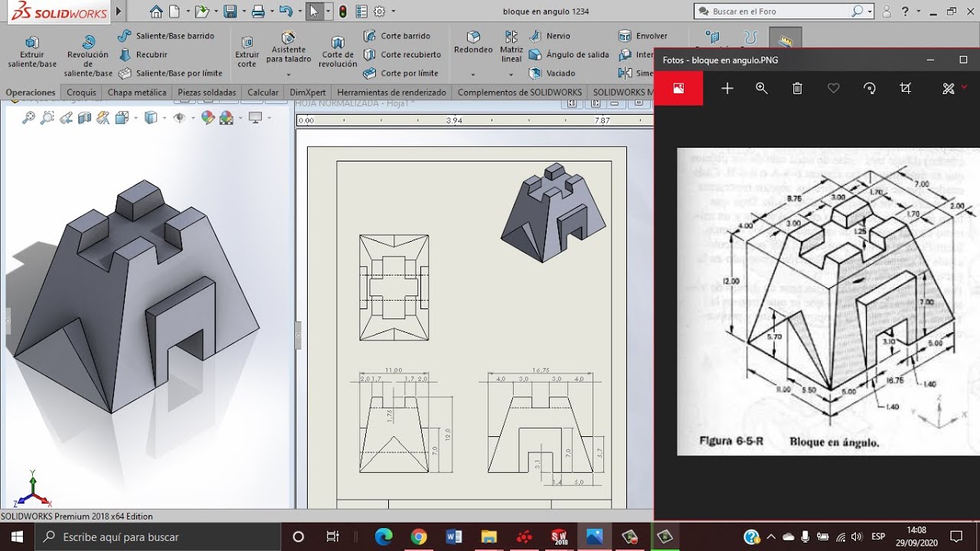This screenshot has height=551, width=980.
Task: Open the Display Style cube icon
Action: click(x=151, y=118)
